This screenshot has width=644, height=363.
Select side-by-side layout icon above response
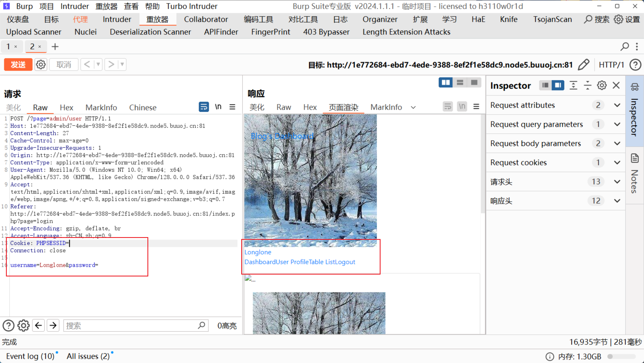coord(446,82)
